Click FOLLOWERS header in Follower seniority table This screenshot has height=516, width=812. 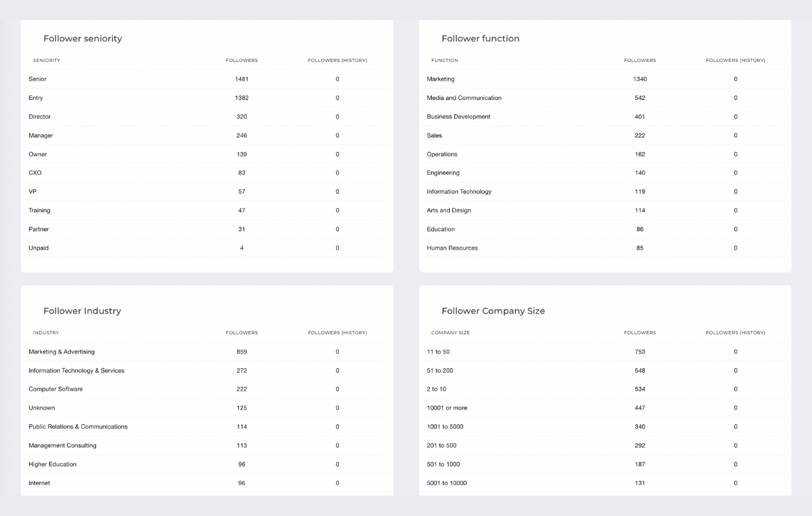tap(242, 61)
